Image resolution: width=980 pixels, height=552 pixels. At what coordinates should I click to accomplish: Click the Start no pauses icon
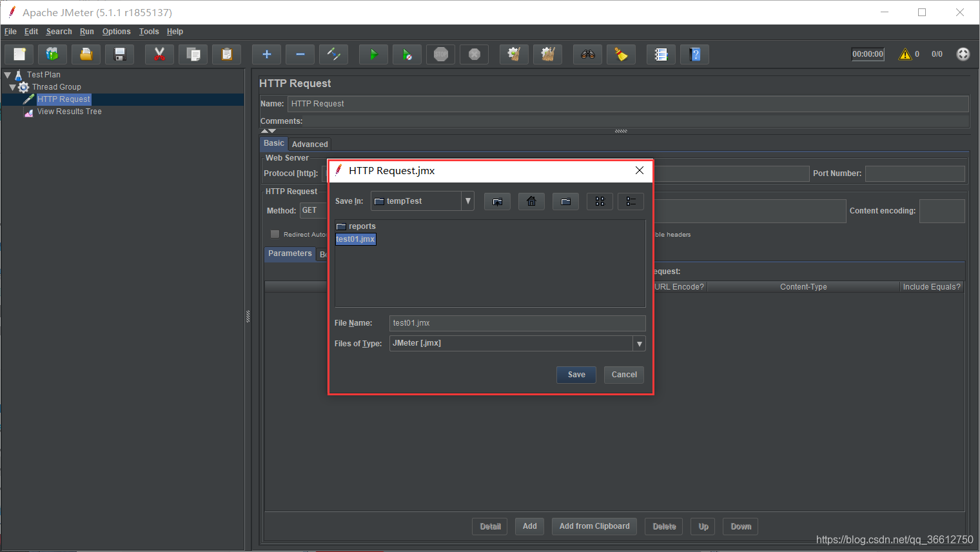[x=407, y=55]
